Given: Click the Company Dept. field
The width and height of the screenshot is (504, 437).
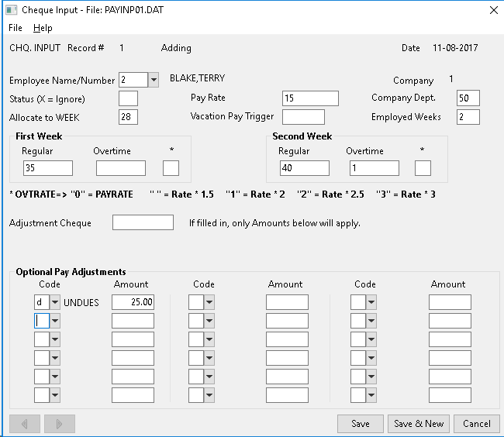Looking at the screenshot, I should 468,98.
